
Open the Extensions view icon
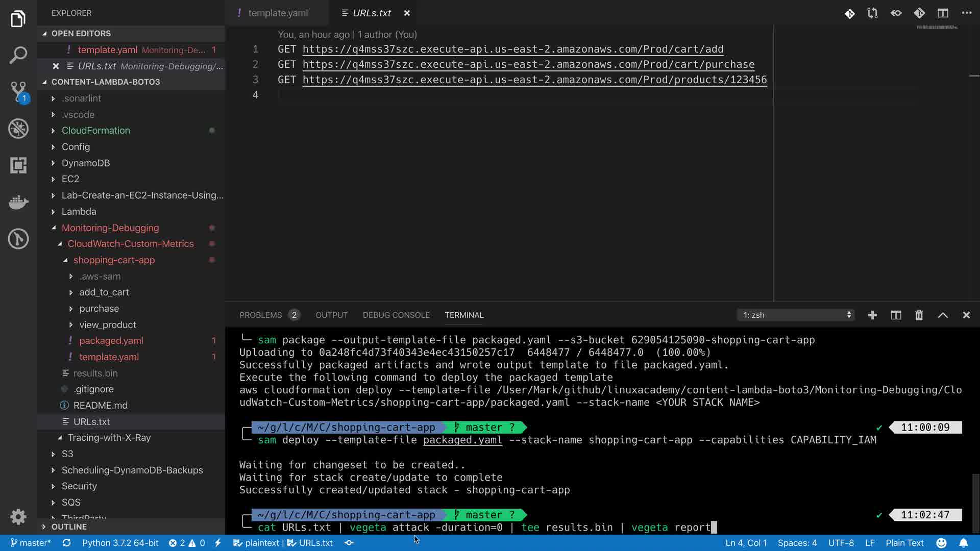(x=18, y=165)
